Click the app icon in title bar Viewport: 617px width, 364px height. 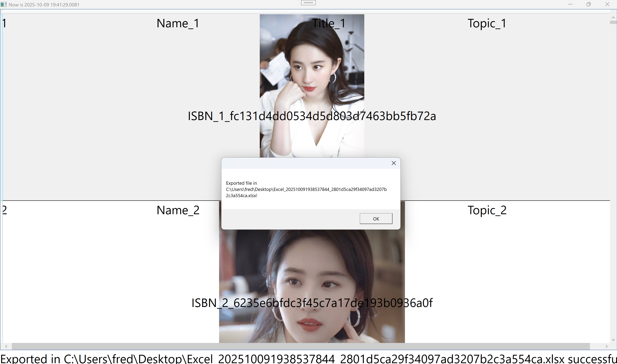click(x=3, y=4)
